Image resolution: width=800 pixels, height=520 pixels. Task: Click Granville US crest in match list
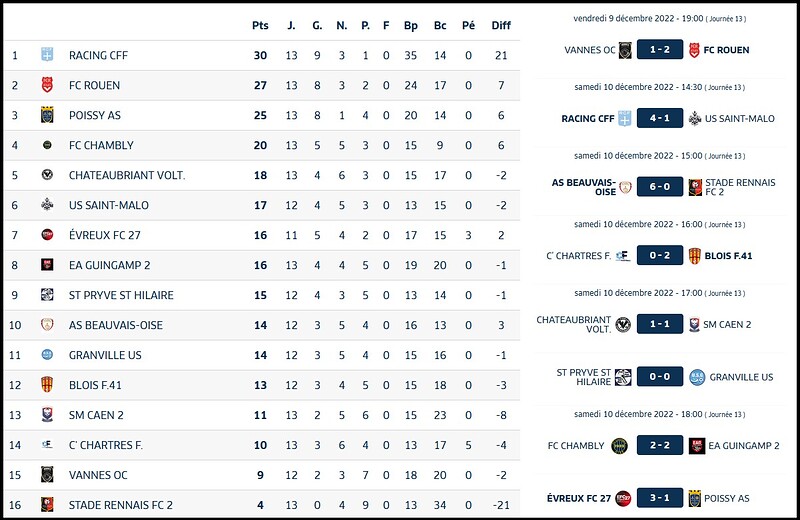(x=695, y=377)
